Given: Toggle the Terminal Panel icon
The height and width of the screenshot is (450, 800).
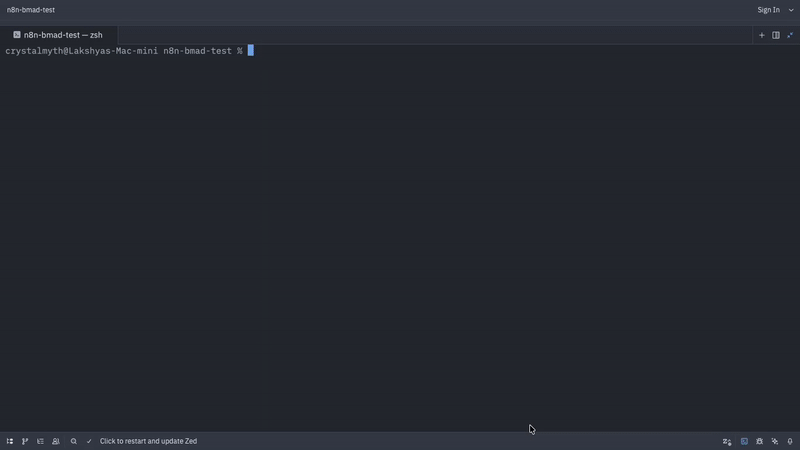Looking at the screenshot, I should tap(744, 441).
